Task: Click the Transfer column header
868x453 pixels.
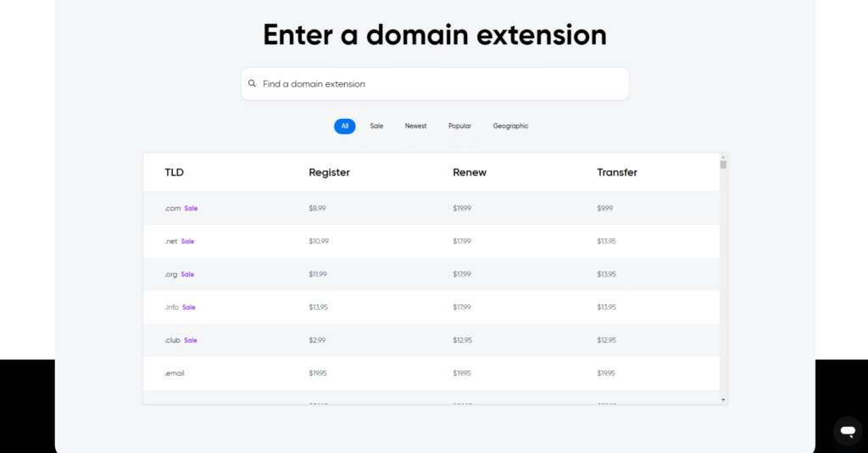Action: 617,172
